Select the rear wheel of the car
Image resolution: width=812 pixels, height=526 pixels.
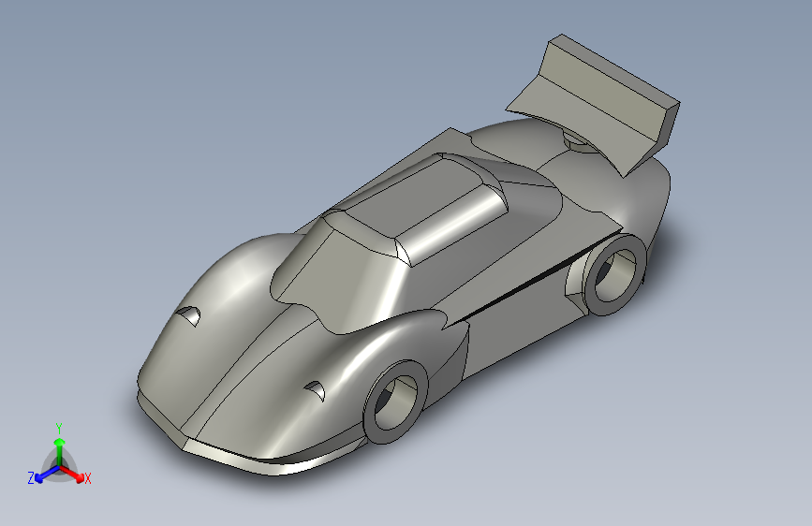(x=615, y=274)
